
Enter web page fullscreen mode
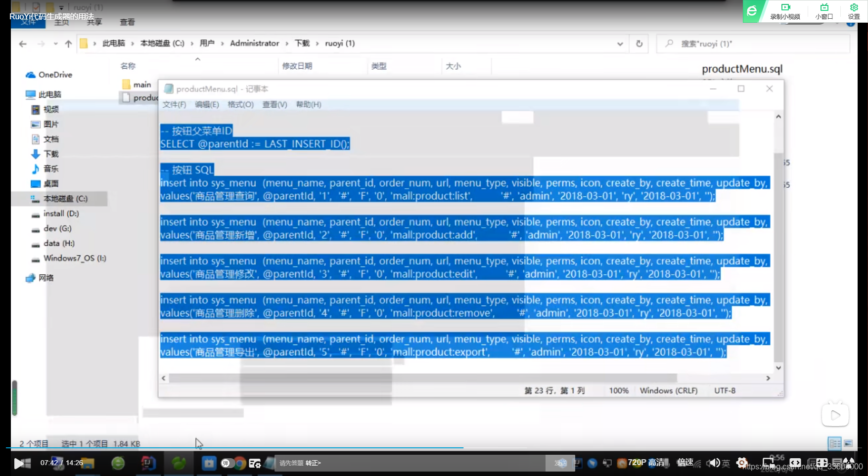(822, 463)
